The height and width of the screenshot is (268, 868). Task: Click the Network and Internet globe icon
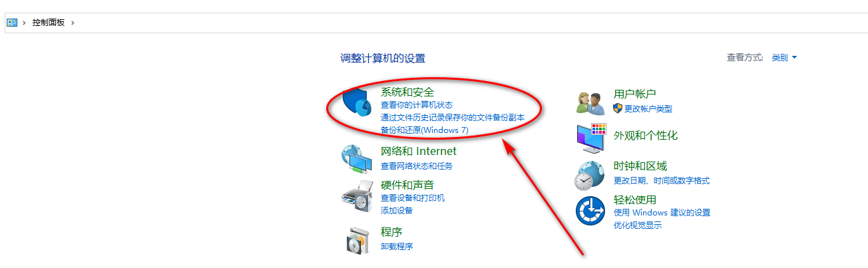pyautogui.click(x=357, y=159)
